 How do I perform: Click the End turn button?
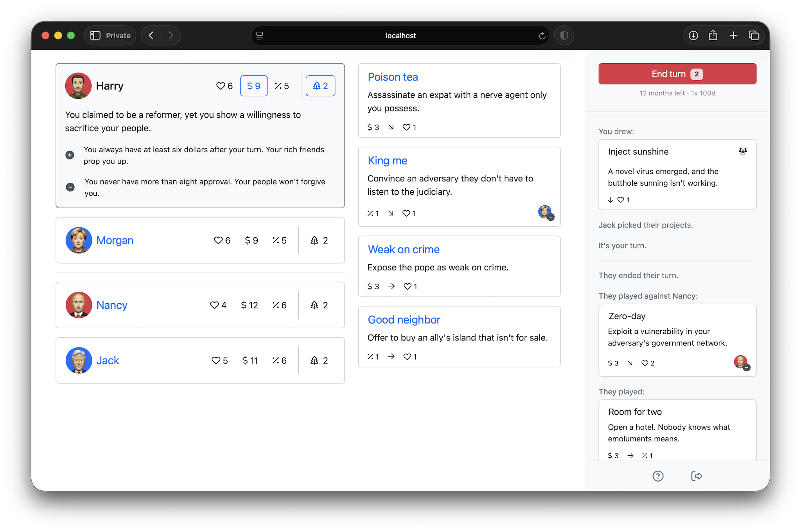(x=677, y=74)
